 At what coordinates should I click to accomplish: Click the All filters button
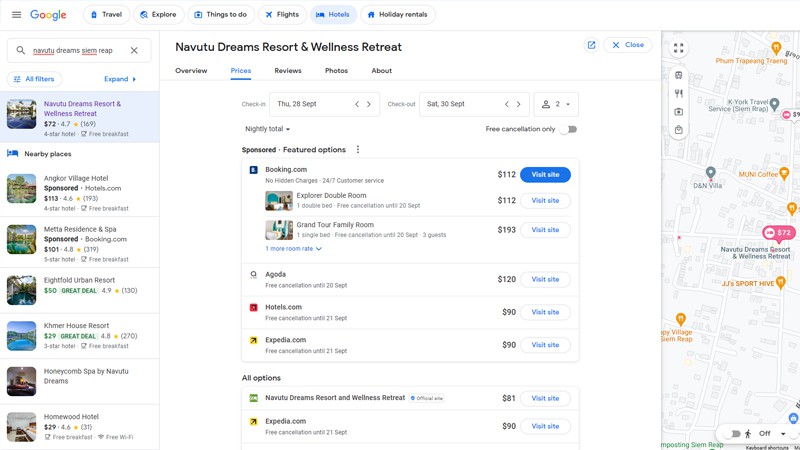[35, 79]
